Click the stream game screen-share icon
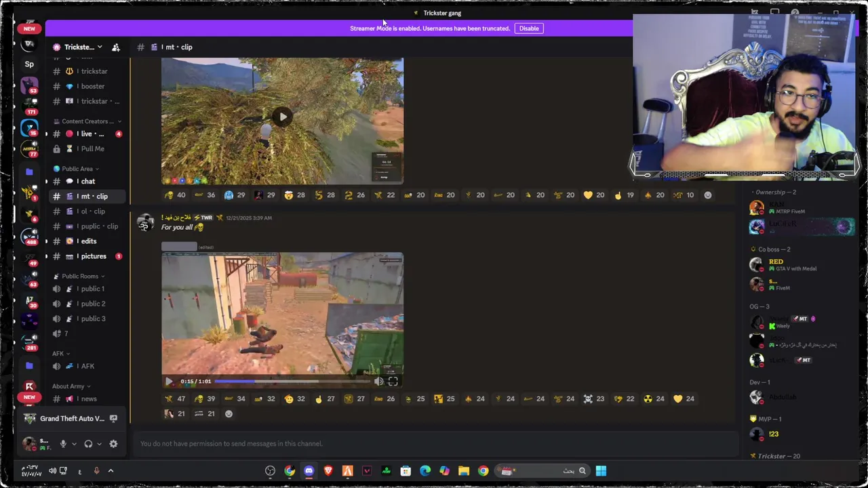This screenshot has width=868, height=488. [x=113, y=418]
